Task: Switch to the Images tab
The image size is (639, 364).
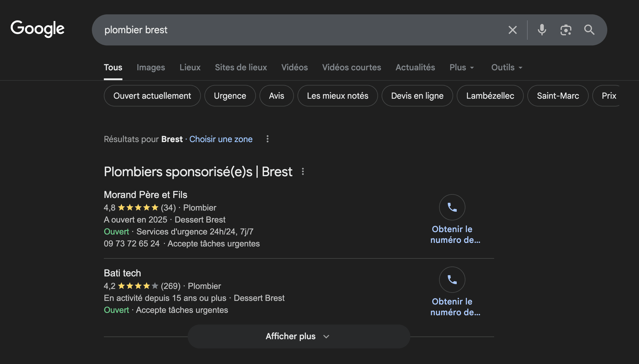Action: 151,67
